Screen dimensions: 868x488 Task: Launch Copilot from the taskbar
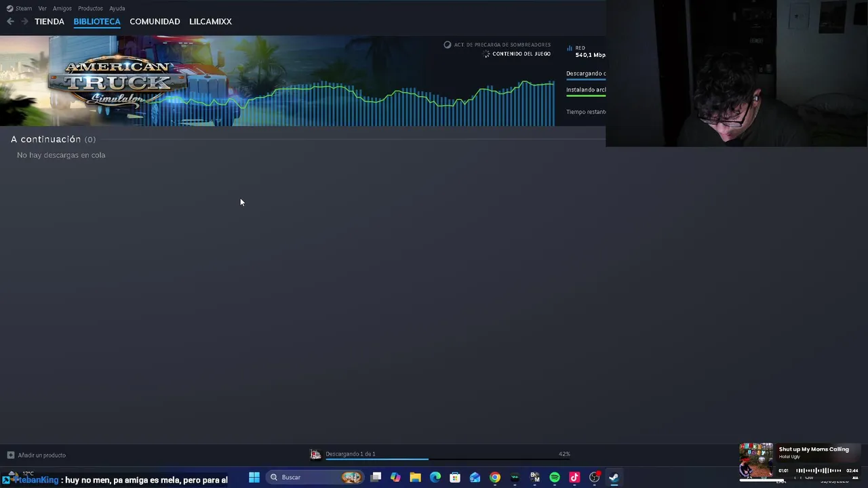[x=395, y=477]
